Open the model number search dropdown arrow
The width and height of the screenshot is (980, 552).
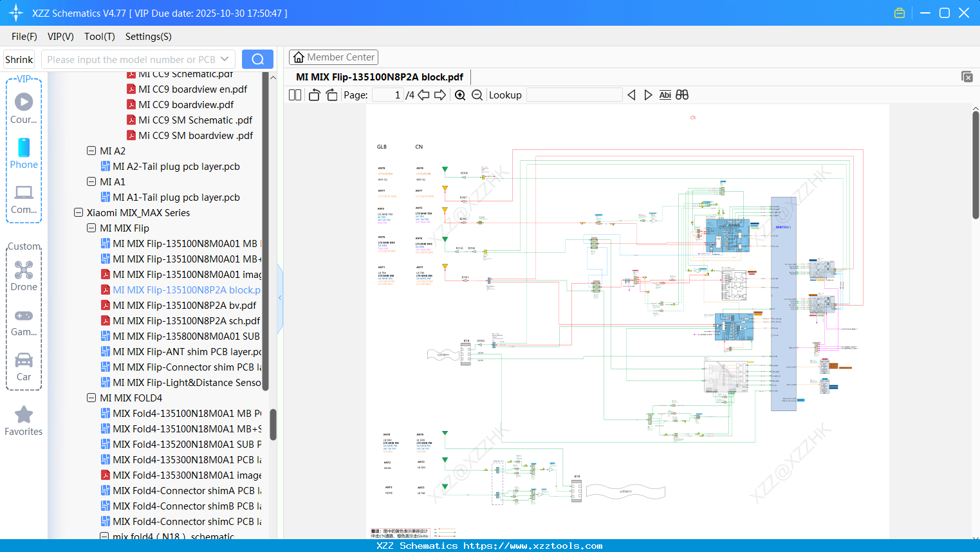[x=225, y=59]
